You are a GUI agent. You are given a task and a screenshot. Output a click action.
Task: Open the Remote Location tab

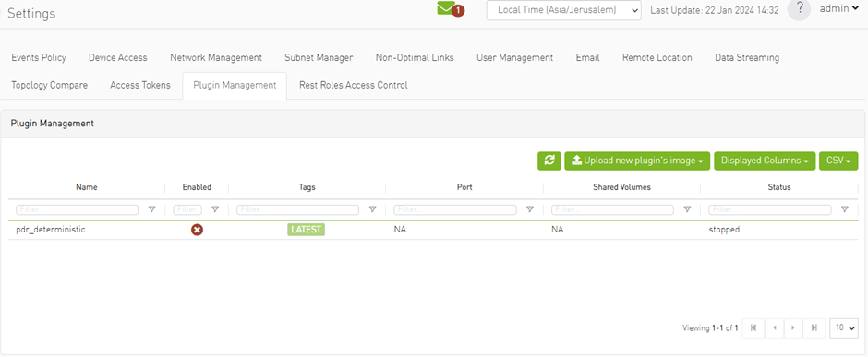[657, 57]
